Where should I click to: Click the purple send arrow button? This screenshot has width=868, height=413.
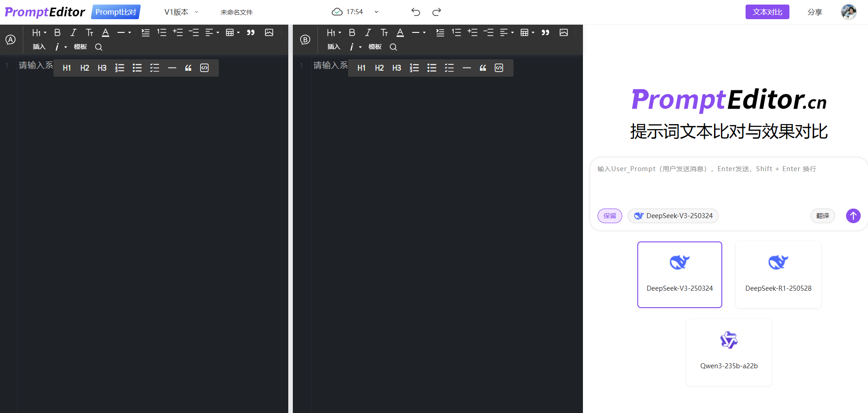click(853, 216)
